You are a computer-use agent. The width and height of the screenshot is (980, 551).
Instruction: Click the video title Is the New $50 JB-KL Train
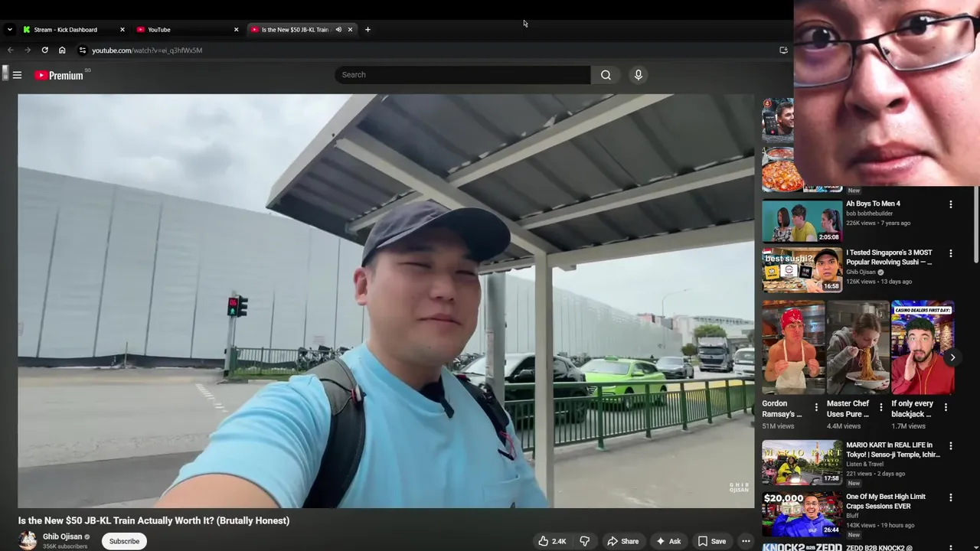[x=154, y=520]
